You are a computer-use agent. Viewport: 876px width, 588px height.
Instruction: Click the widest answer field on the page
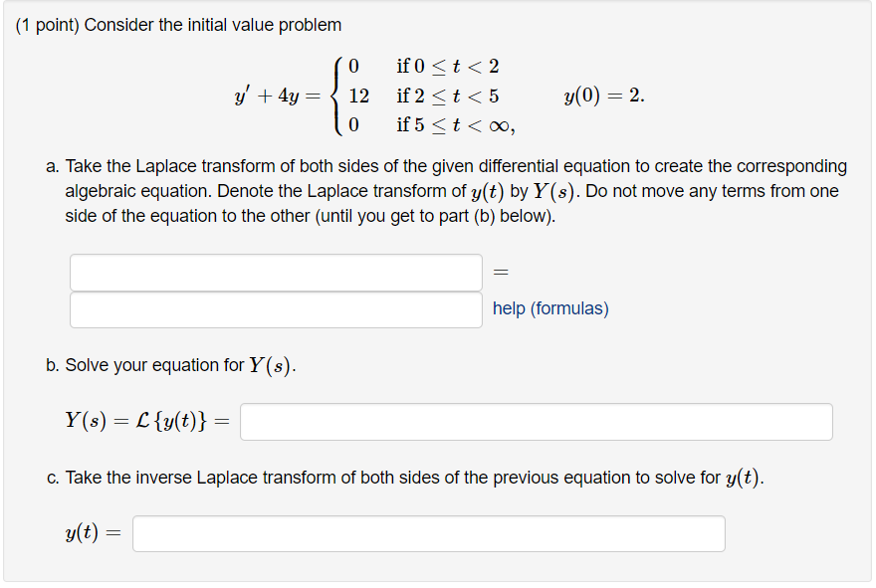(x=538, y=421)
